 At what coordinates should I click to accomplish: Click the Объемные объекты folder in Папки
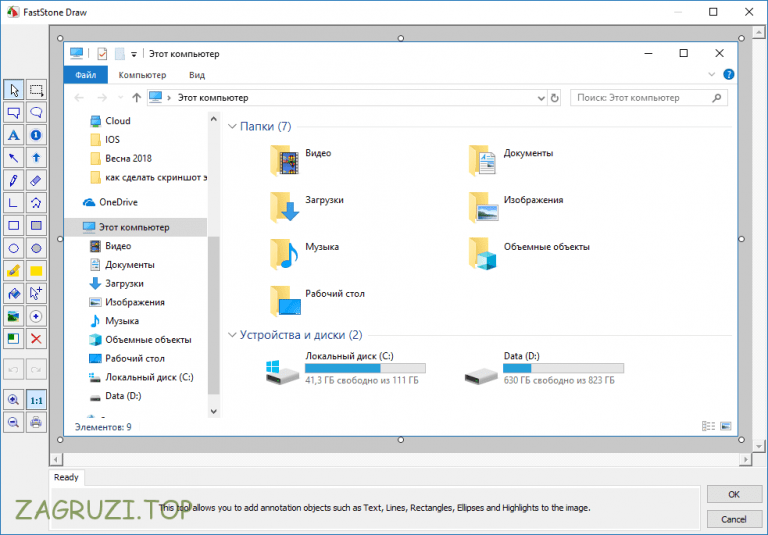[x=528, y=254]
